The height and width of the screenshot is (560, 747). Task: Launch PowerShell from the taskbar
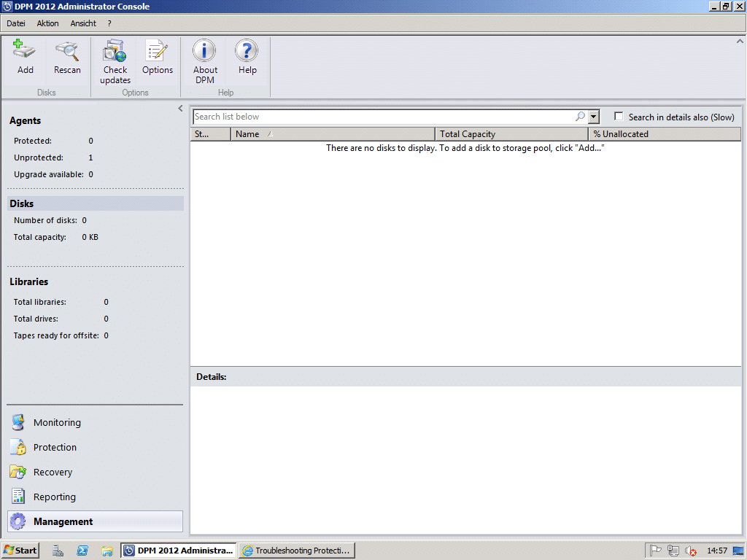82,551
